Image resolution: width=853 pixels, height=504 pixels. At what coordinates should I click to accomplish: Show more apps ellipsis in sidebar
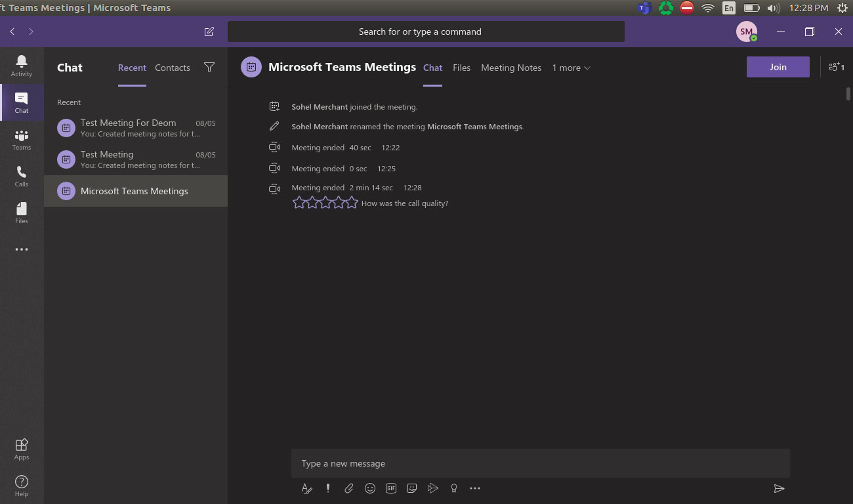tap(22, 249)
